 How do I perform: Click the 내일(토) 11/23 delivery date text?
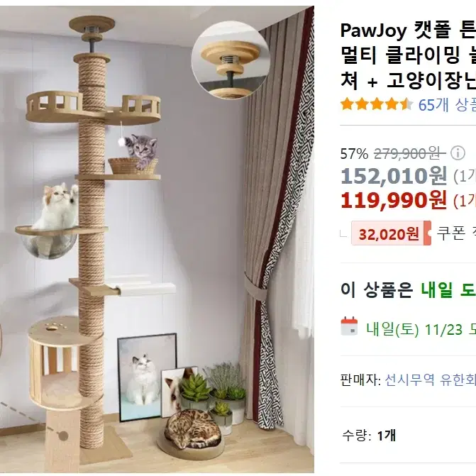(414, 329)
